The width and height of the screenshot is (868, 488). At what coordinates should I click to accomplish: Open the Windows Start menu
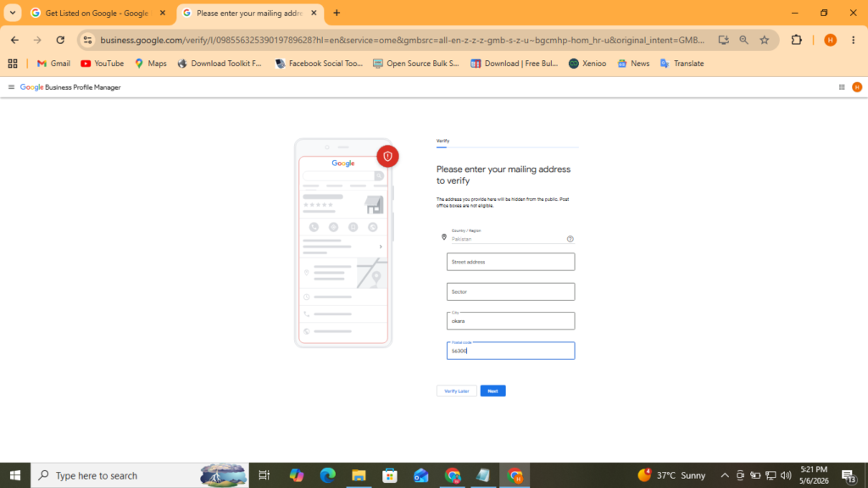15,475
